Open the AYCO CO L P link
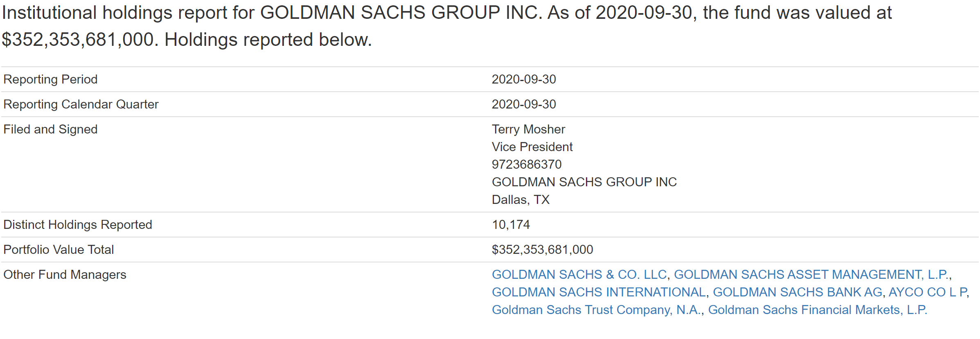This screenshot has width=980, height=339. click(x=928, y=292)
